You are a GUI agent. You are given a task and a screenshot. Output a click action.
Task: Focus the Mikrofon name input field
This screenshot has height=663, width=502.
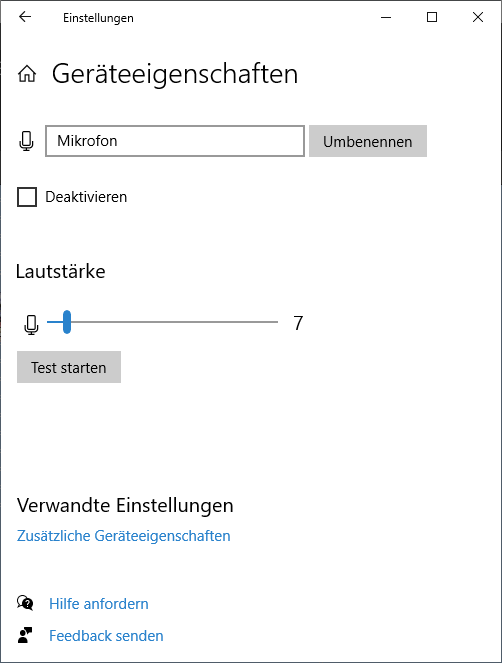point(175,141)
